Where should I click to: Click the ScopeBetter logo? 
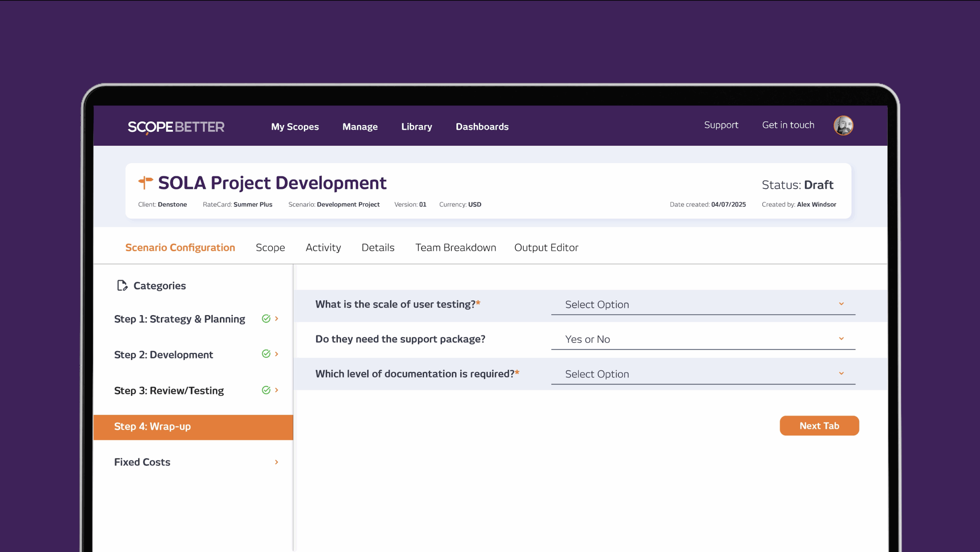click(176, 127)
